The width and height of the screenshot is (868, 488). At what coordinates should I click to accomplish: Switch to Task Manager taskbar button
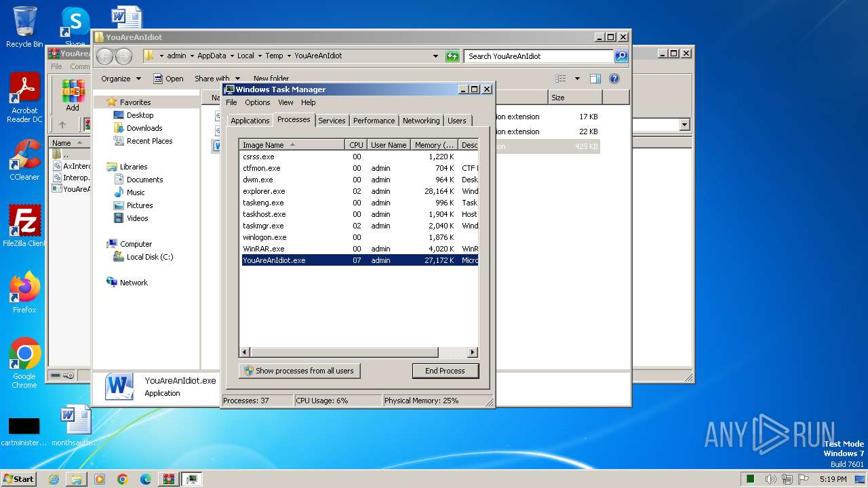point(192,479)
